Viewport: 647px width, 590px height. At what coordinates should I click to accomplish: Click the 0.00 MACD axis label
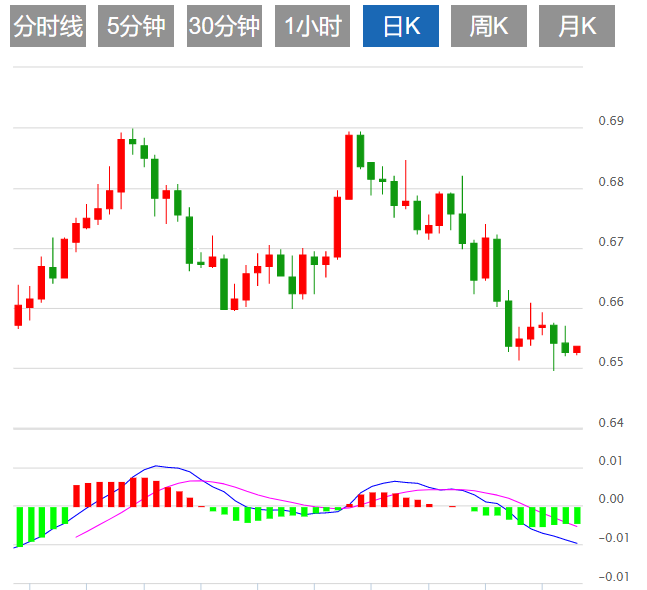click(611, 499)
